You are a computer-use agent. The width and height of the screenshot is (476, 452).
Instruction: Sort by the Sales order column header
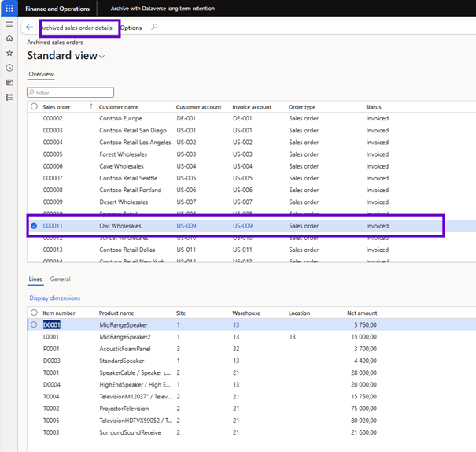click(57, 106)
